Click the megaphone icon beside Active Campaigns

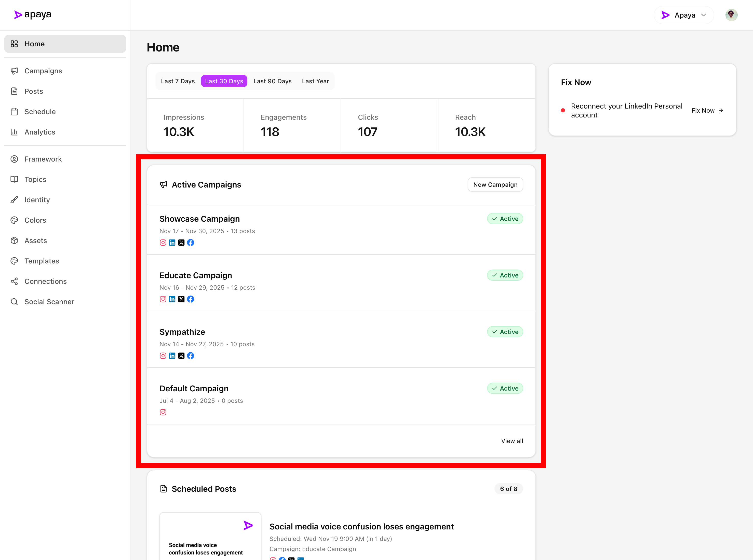pyautogui.click(x=164, y=185)
